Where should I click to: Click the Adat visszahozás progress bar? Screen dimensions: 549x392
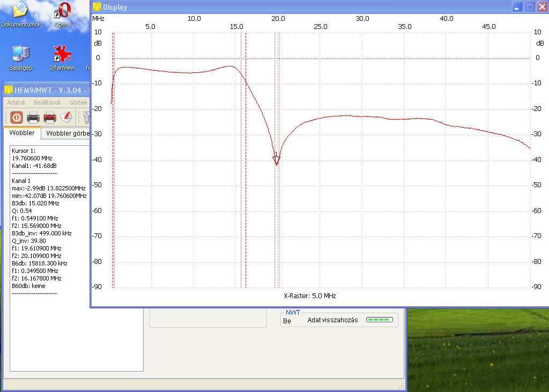[379, 320]
